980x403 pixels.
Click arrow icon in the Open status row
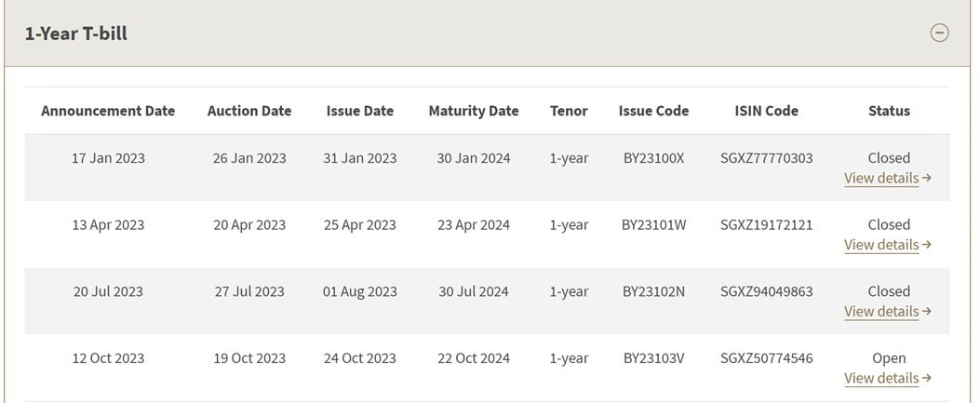tap(927, 379)
